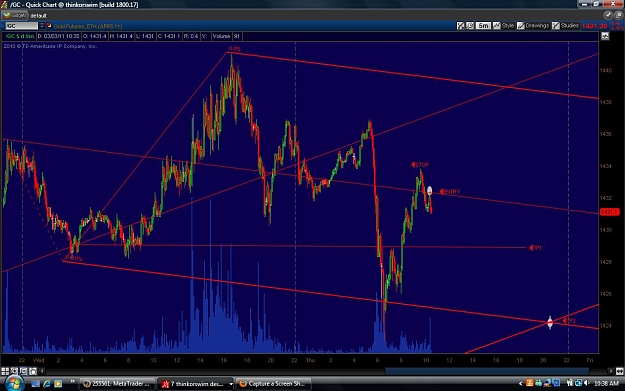Launch Internet Explorer from quick launch
This screenshot has height=391, width=625.
(47, 384)
